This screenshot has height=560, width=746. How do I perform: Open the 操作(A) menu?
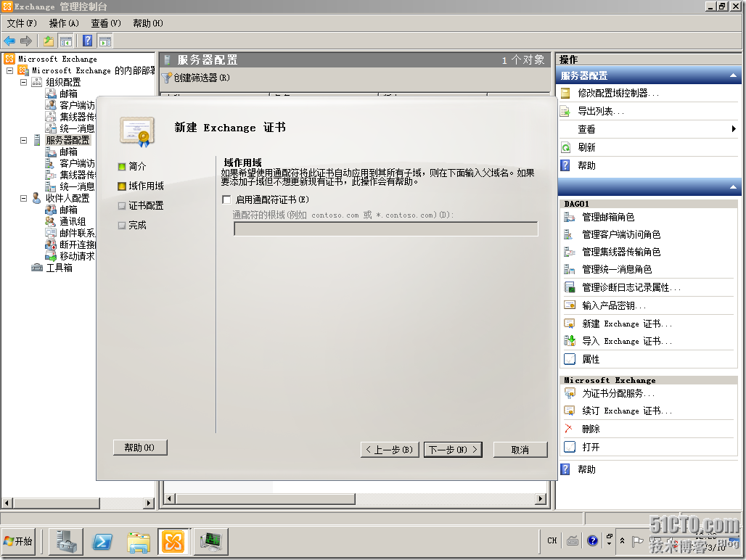(64, 23)
